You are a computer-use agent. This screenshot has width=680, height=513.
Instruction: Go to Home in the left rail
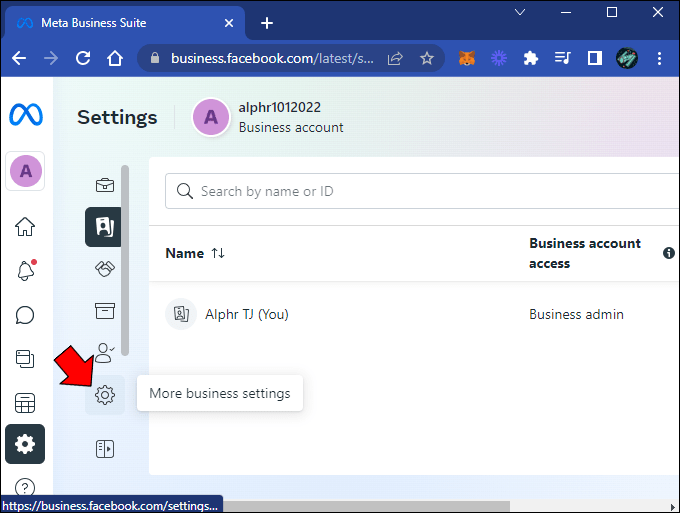coord(25,226)
